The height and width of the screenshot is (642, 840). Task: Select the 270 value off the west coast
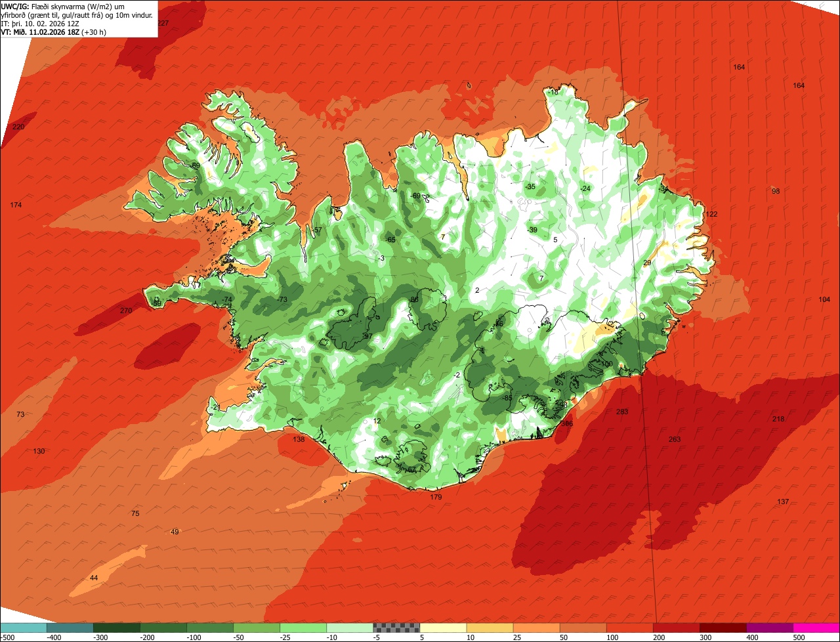[x=126, y=310]
